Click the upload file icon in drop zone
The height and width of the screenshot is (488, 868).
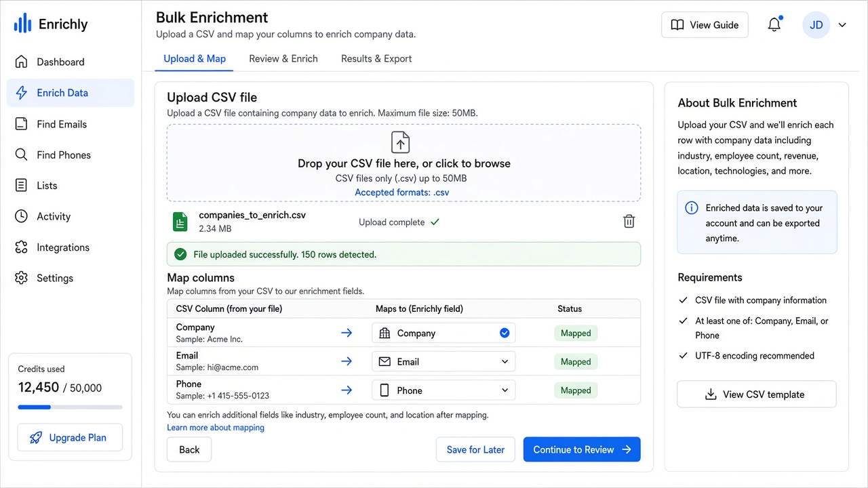[x=401, y=142]
